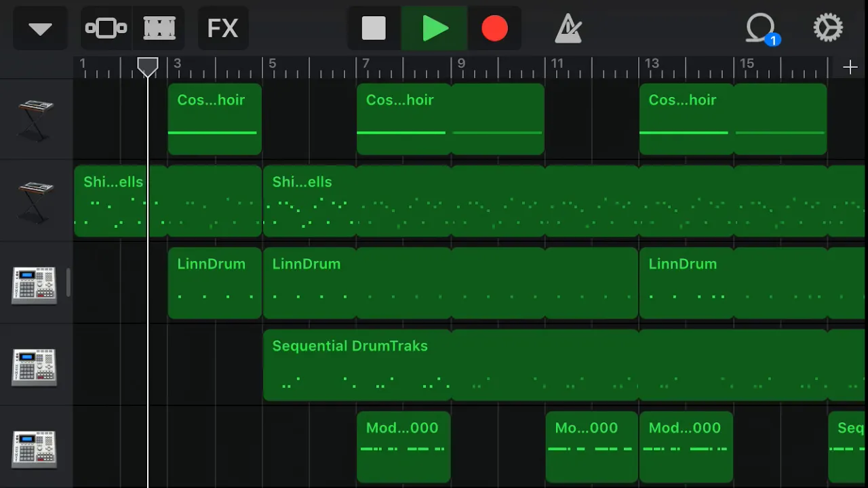Screen dimensions: 868x488
Task: Select the Mod...000 region at bar 7
Action: [x=403, y=447]
